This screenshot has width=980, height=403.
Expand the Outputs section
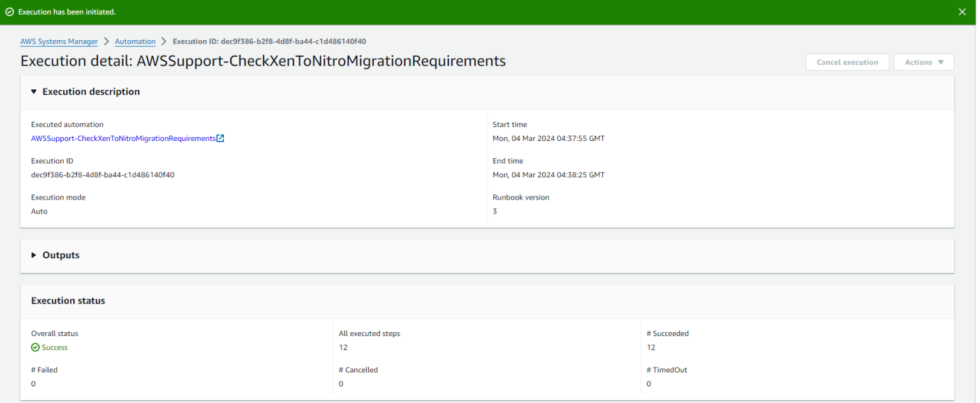coord(34,255)
